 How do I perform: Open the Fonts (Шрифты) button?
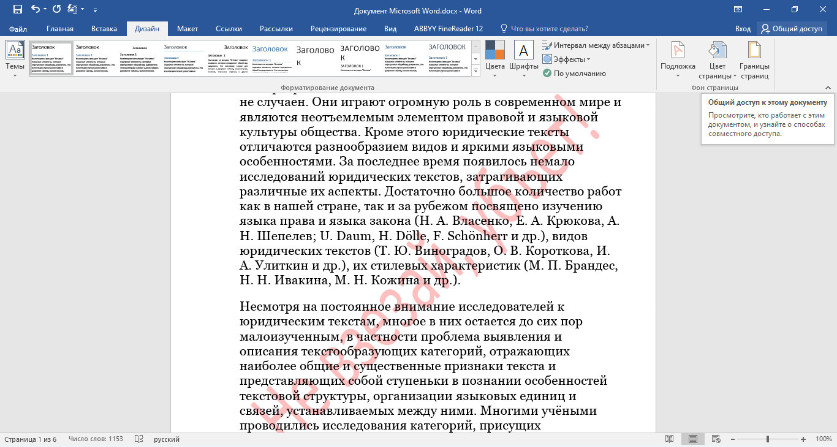[x=524, y=59]
